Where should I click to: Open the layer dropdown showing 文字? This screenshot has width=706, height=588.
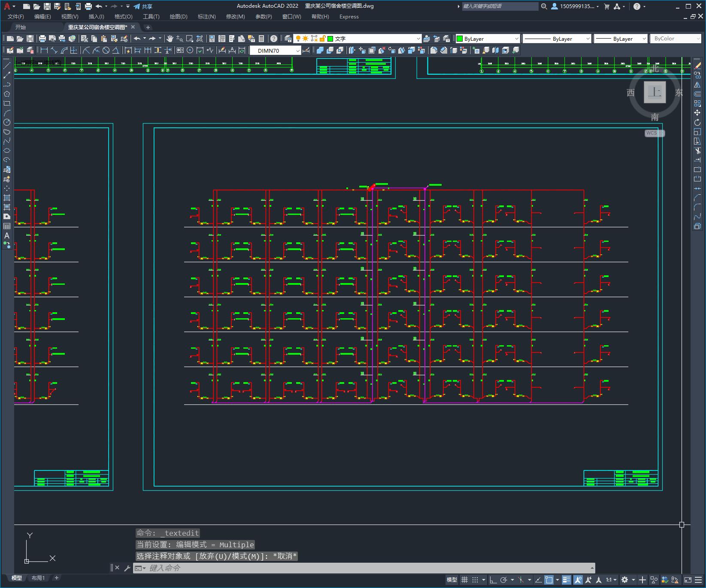click(358, 39)
